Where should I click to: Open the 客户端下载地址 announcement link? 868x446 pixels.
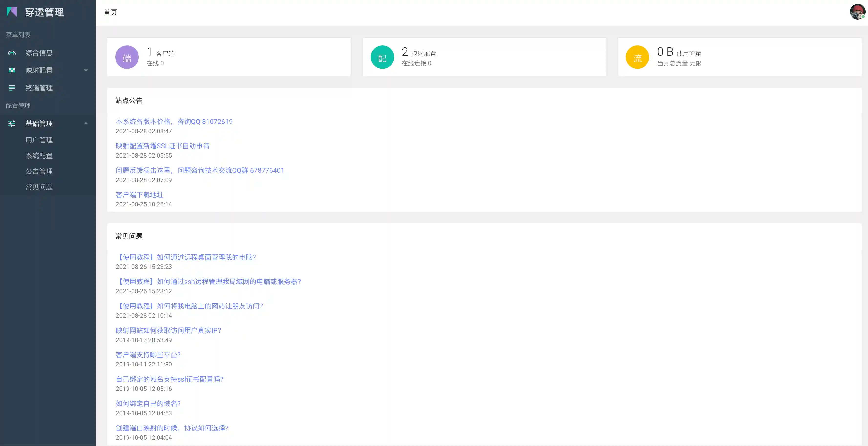pyautogui.click(x=139, y=195)
